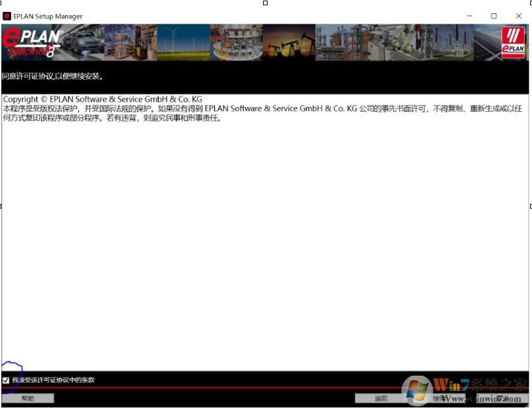Minimize the EPLAN Setup Manager window
Viewport: 532px width, 408px height.
470,16
